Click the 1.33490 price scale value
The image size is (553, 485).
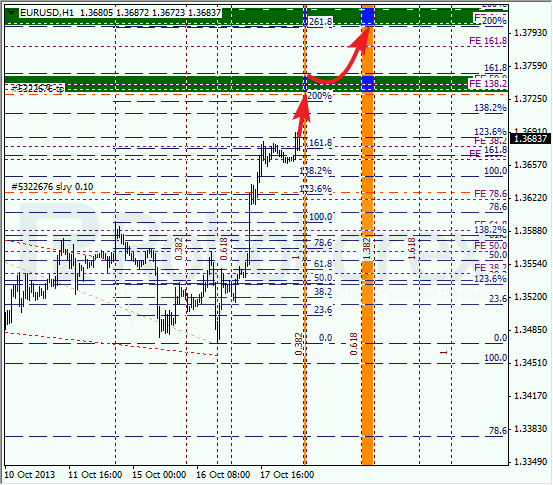(530, 461)
